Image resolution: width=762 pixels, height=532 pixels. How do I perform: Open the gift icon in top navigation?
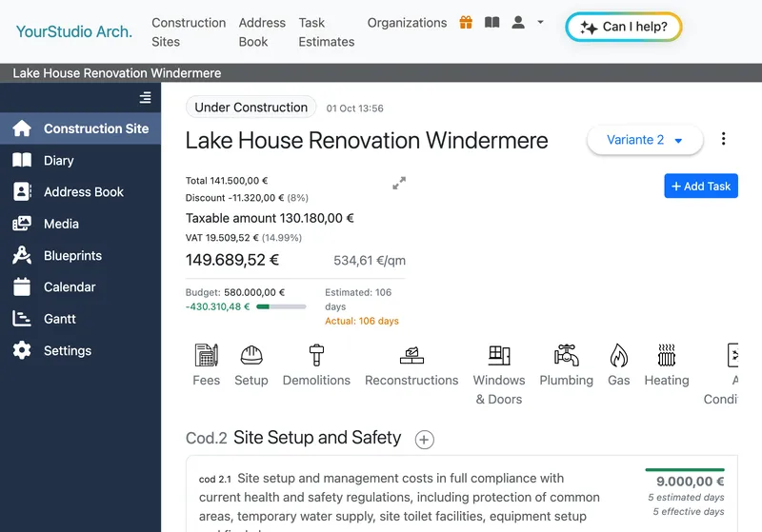[466, 22]
